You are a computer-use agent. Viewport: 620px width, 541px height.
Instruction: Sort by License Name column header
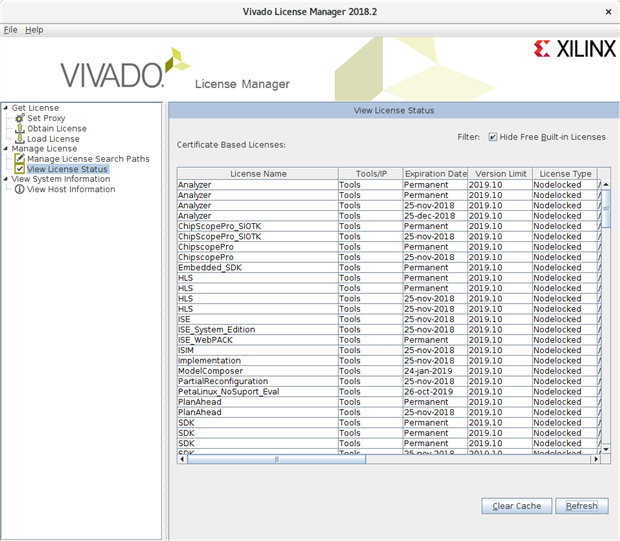point(258,174)
